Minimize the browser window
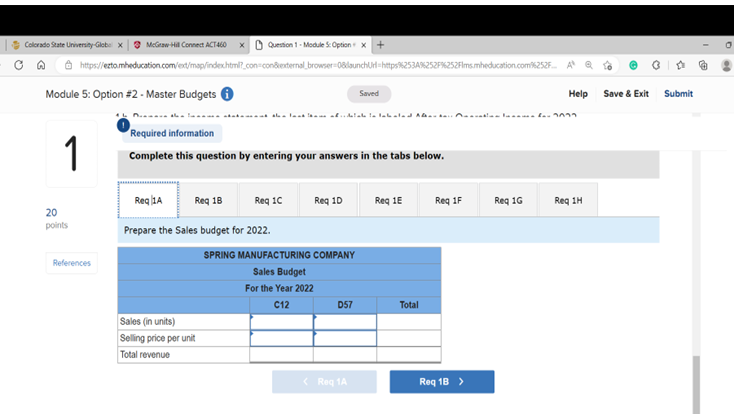The height and width of the screenshot is (414, 734). click(x=705, y=45)
